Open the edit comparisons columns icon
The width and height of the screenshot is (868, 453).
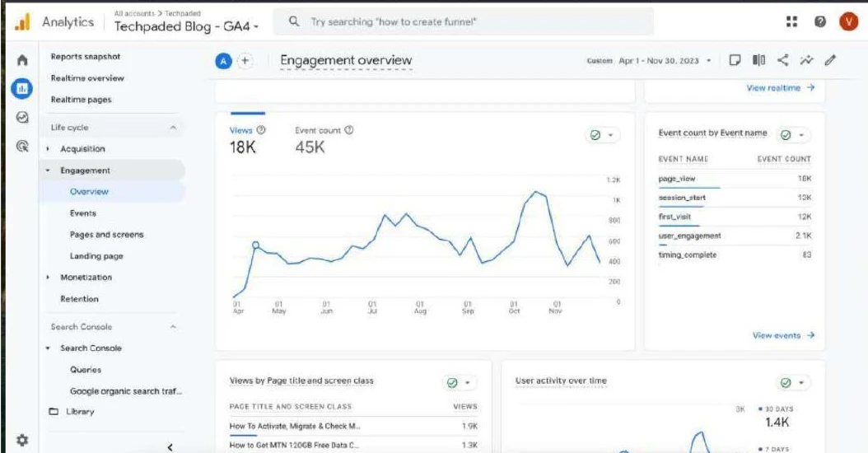click(x=758, y=60)
